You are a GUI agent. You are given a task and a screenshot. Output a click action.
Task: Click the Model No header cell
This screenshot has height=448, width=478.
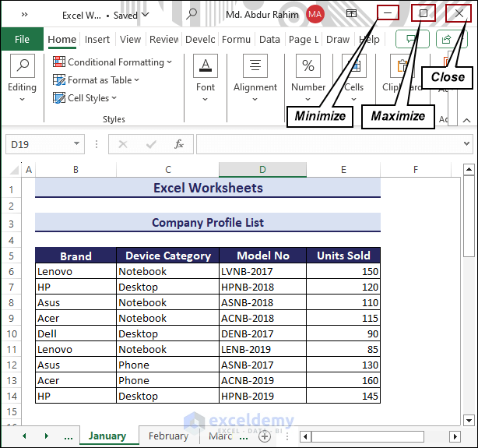(x=263, y=256)
